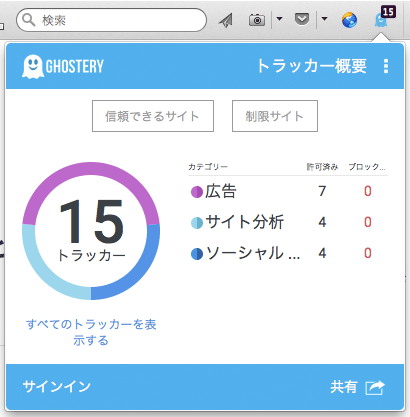
Task: Click the share arrow icon in footer
Action: point(375,388)
